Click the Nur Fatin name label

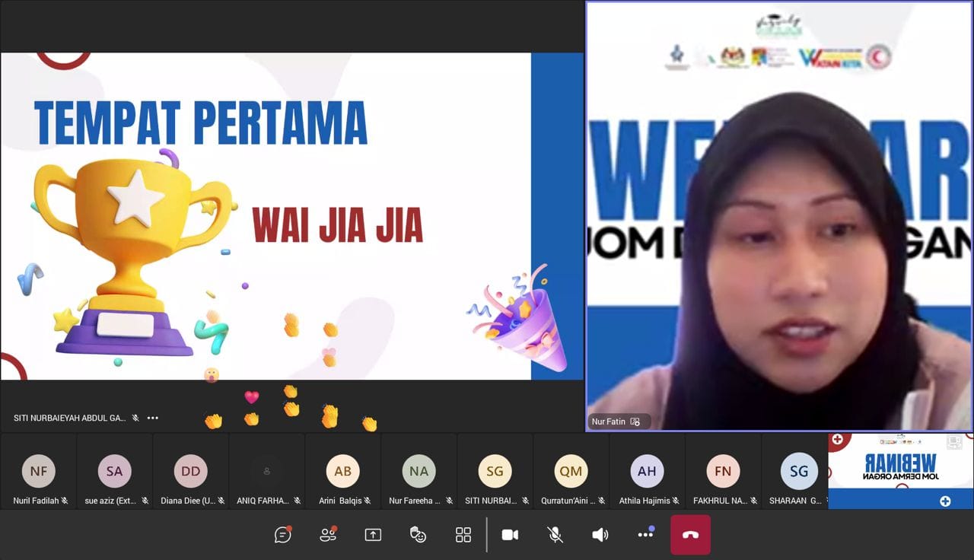pos(609,422)
